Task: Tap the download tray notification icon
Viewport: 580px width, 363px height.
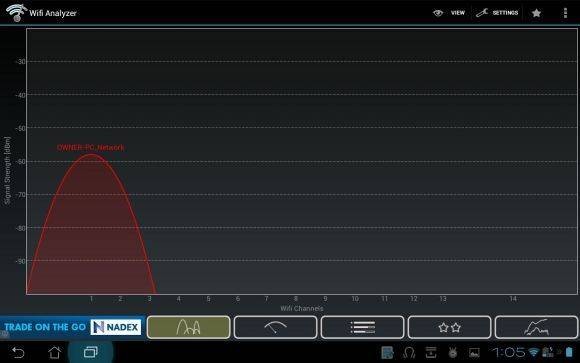Action: pos(431,353)
